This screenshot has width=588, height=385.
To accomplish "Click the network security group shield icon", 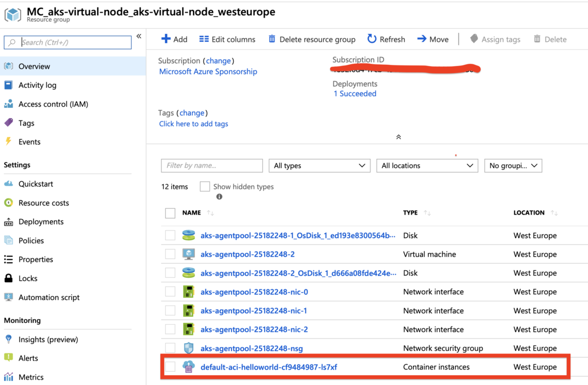I will click(188, 348).
